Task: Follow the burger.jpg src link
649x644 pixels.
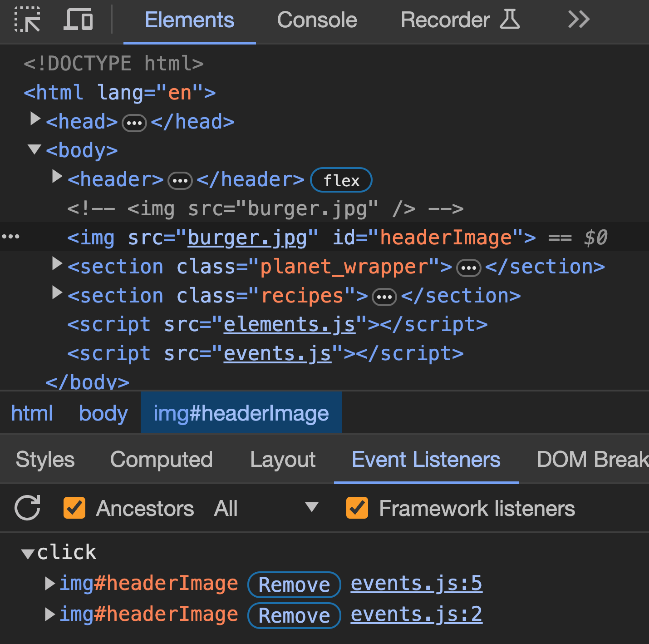Action: point(247,238)
